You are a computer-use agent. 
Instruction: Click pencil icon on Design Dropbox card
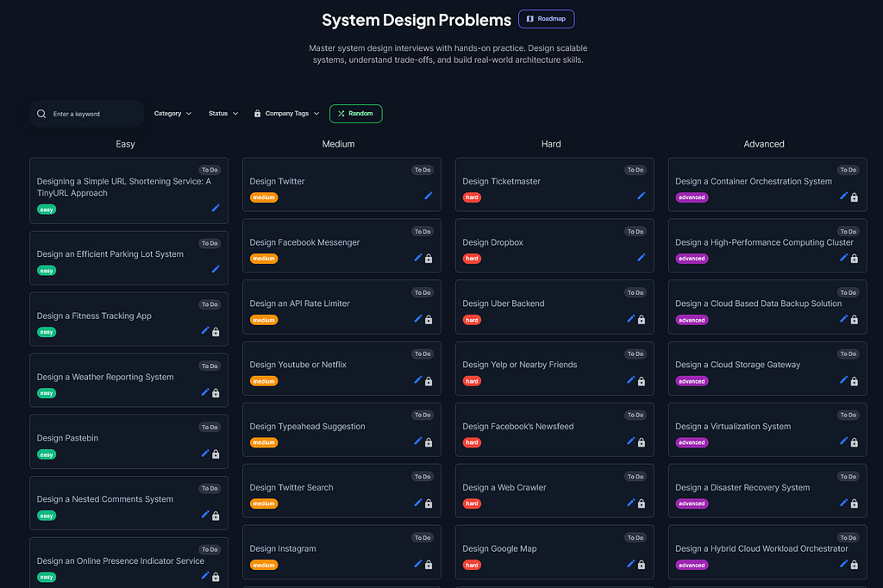coord(641,258)
